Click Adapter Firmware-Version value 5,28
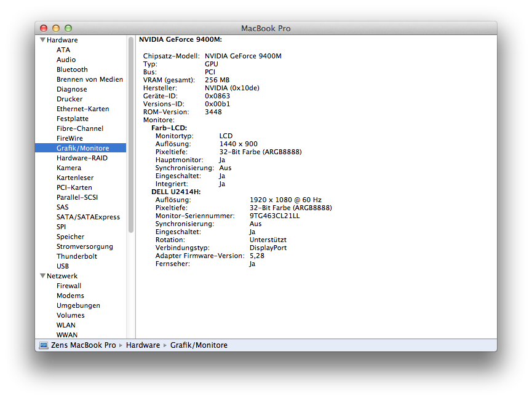Image resolution: width=532 pixels, height=400 pixels. (x=257, y=256)
